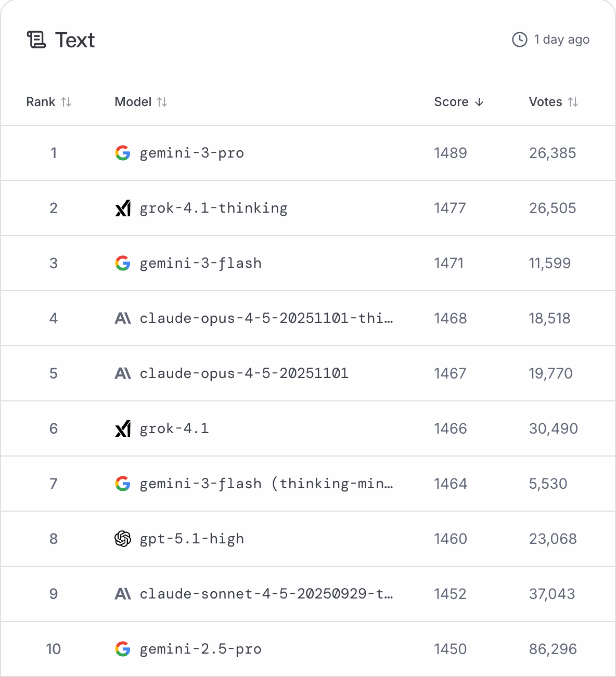Click the Google icon next to gemini-3-pro
This screenshot has width=616, height=677.
(123, 153)
